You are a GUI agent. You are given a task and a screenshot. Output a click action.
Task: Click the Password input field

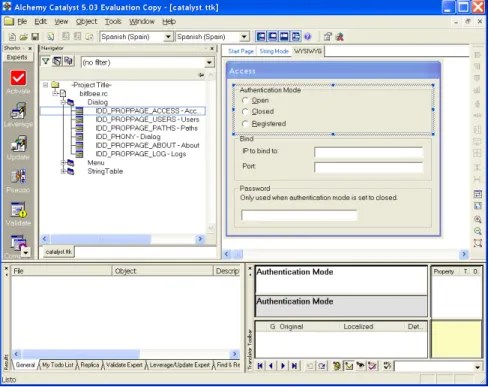[299, 215]
